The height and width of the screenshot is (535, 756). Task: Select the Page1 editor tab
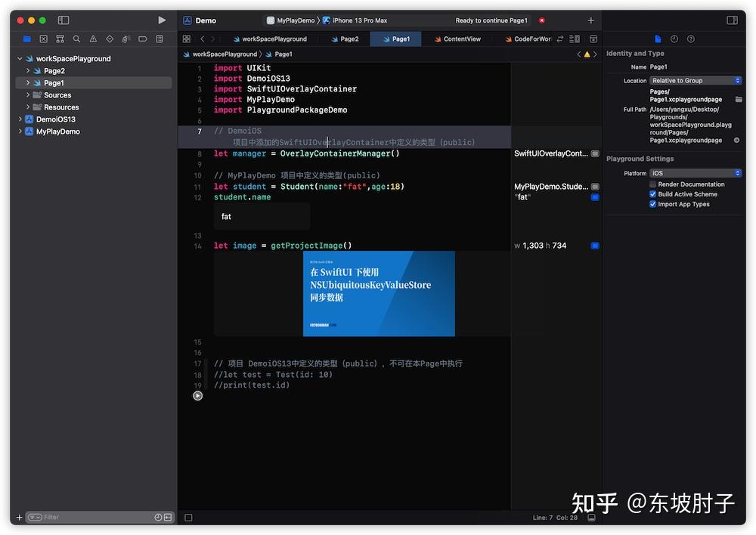[396, 39]
